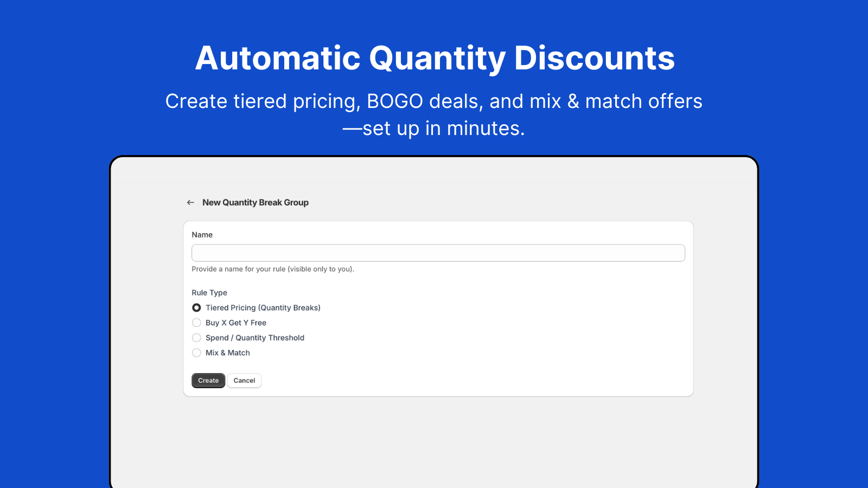Cancel creating the quantity break group

pos(244,380)
